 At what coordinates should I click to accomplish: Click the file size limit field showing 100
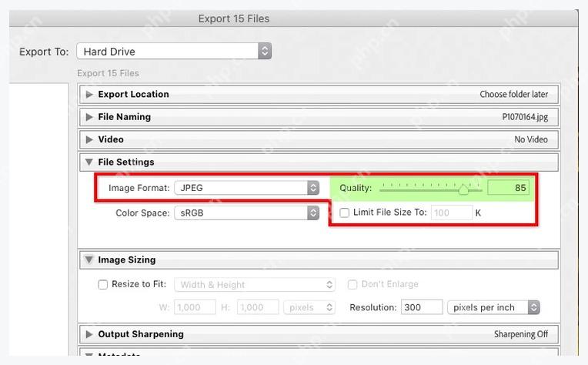(452, 213)
